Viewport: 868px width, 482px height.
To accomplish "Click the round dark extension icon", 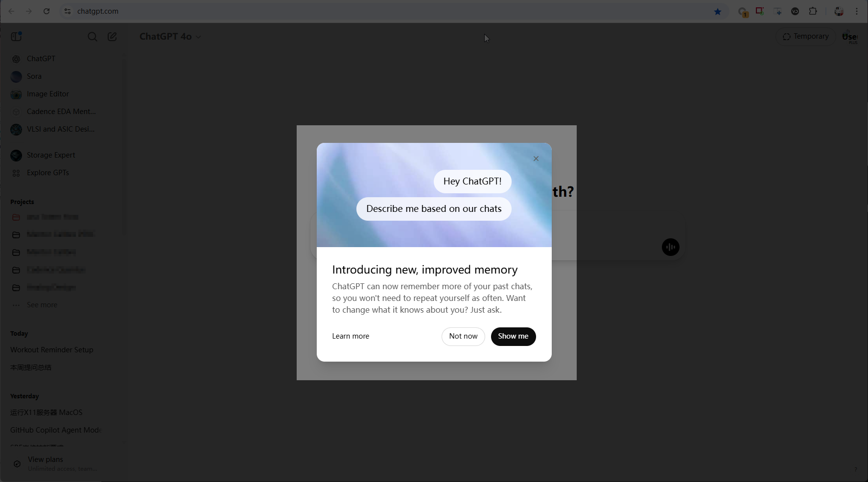I will click(x=795, y=11).
